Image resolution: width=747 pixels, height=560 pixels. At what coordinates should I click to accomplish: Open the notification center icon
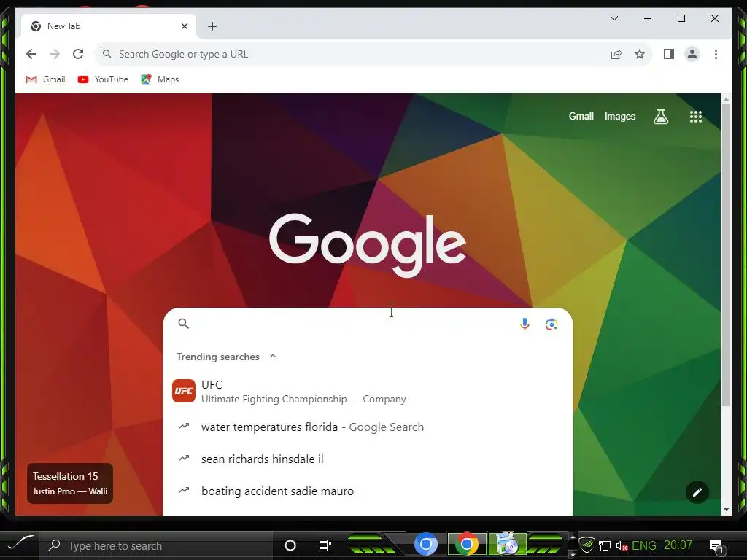[716, 546]
